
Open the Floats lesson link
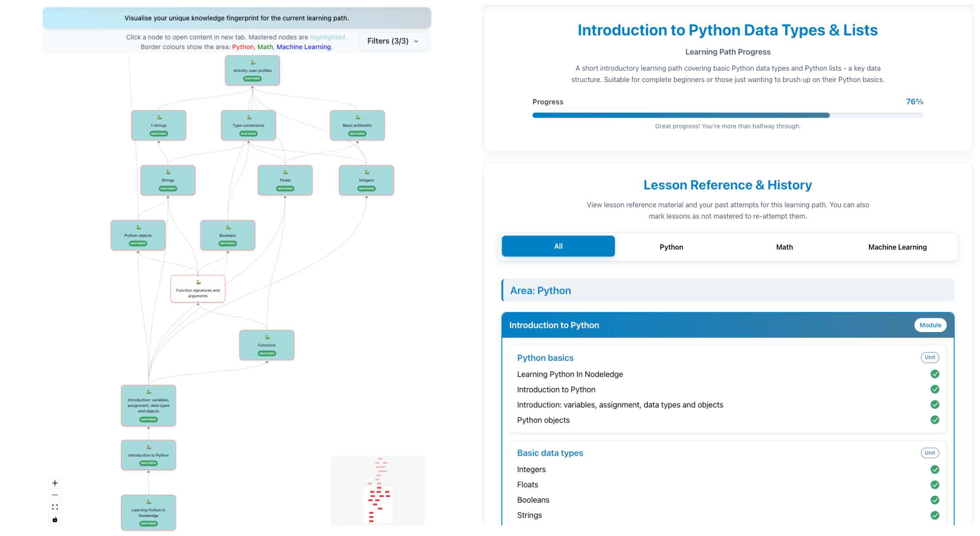[x=527, y=485]
